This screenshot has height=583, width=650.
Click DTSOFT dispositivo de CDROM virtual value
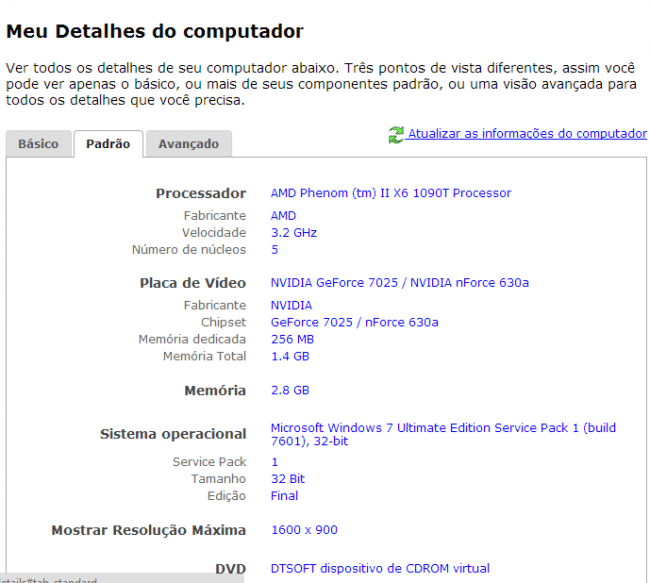tap(380, 568)
